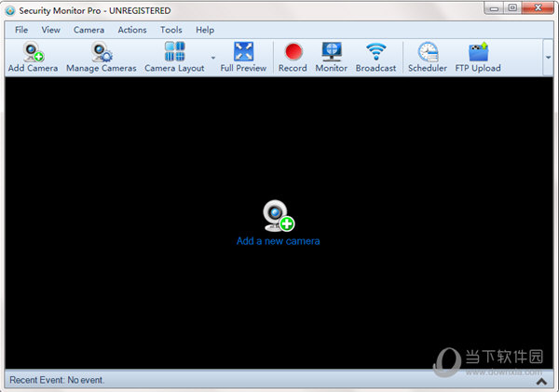Expand the recent events panel chevron
This screenshot has width=559, height=392.
click(x=541, y=382)
